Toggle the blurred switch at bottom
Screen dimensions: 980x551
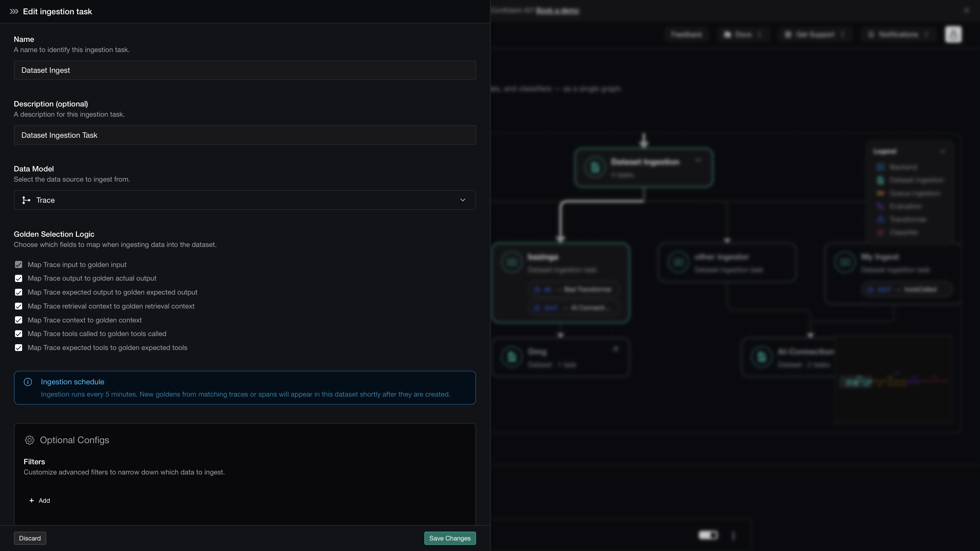(x=708, y=535)
